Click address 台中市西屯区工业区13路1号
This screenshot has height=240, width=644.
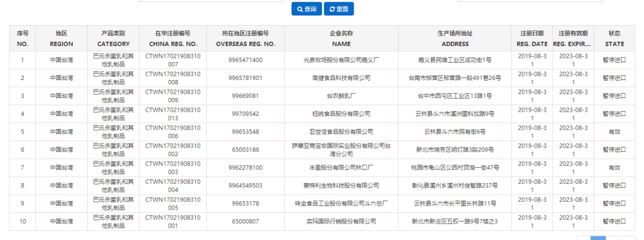[454, 96]
